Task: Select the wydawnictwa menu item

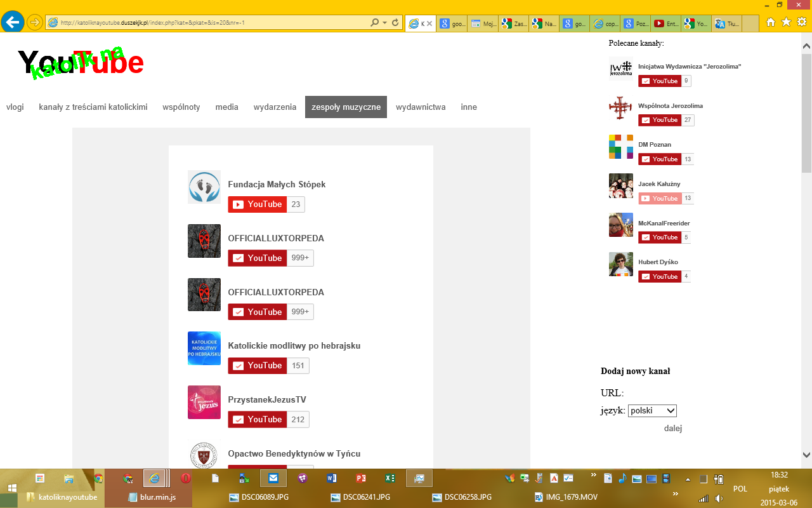Action: (421, 107)
